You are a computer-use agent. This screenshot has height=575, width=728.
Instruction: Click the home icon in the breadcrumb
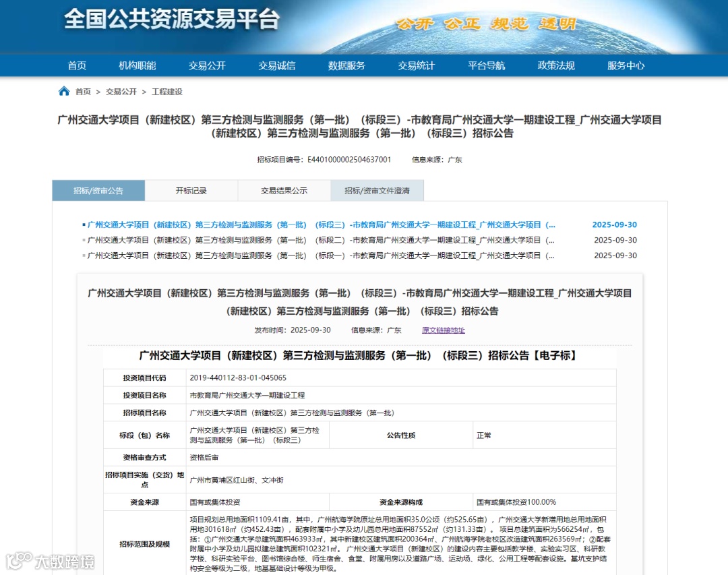click(65, 92)
